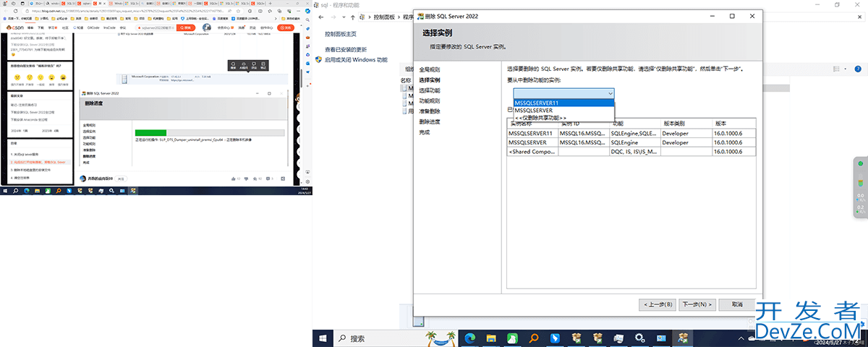The image size is (868, 347).
Task: Open the orange magnifier app on taskbar
Action: 534,338
